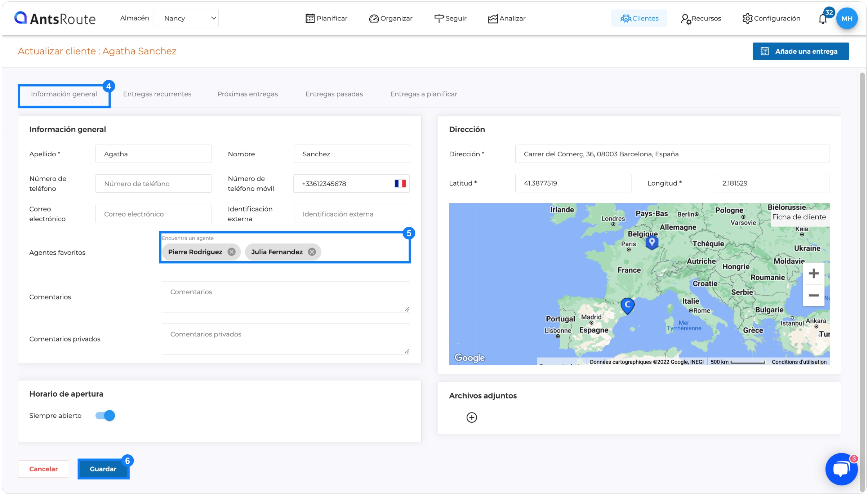Open the French flag country selector
Viewport: 868px width, 495px height.
pyautogui.click(x=400, y=184)
